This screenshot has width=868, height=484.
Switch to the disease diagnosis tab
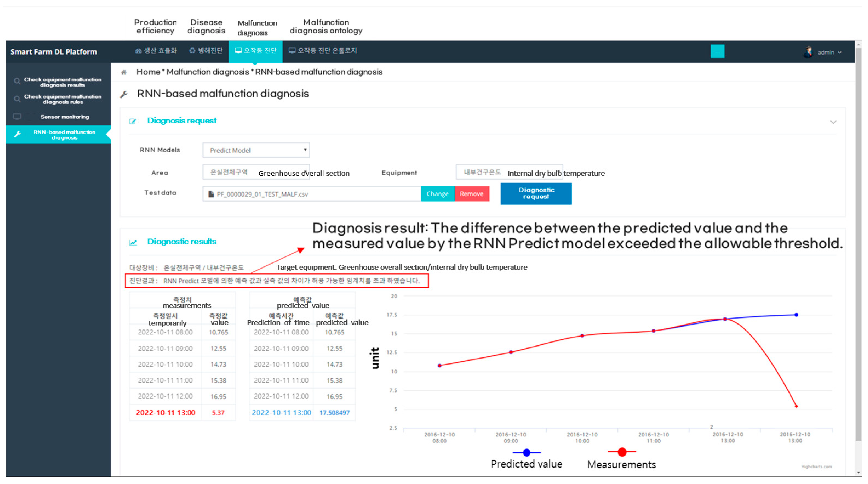coord(206,51)
